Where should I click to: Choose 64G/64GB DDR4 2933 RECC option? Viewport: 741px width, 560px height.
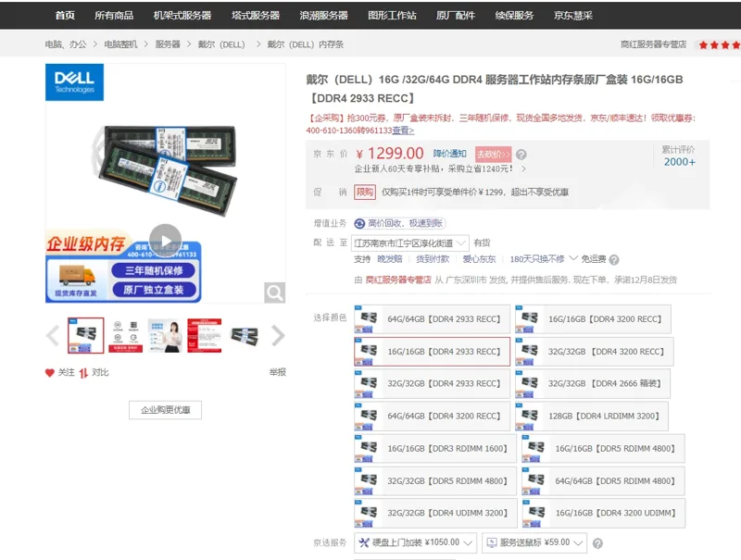[432, 319]
